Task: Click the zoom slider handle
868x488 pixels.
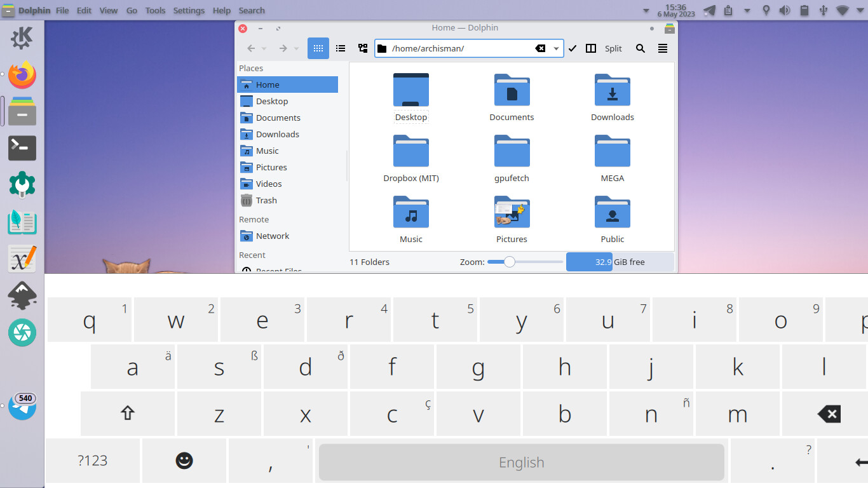Action: tap(509, 262)
